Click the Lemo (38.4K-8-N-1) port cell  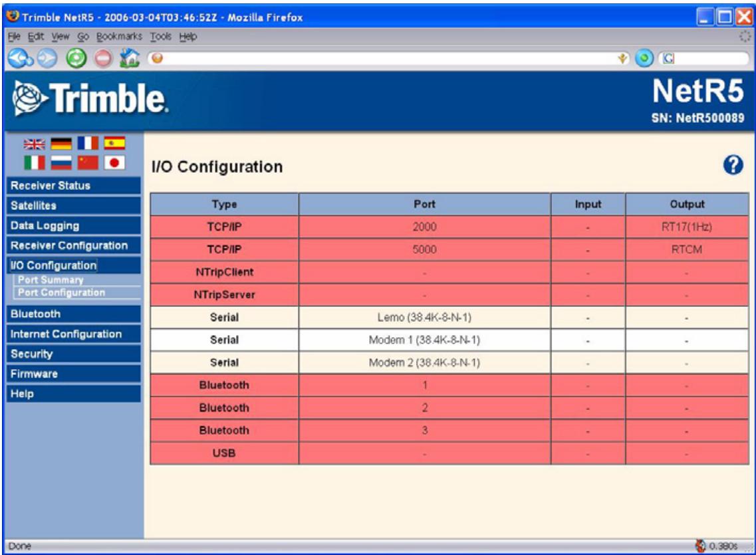(424, 318)
